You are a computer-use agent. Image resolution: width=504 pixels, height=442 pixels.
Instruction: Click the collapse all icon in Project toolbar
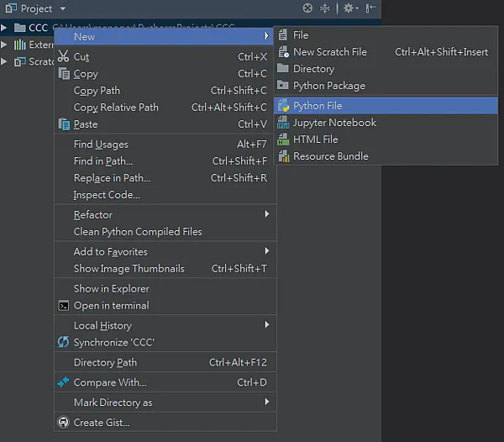(325, 8)
